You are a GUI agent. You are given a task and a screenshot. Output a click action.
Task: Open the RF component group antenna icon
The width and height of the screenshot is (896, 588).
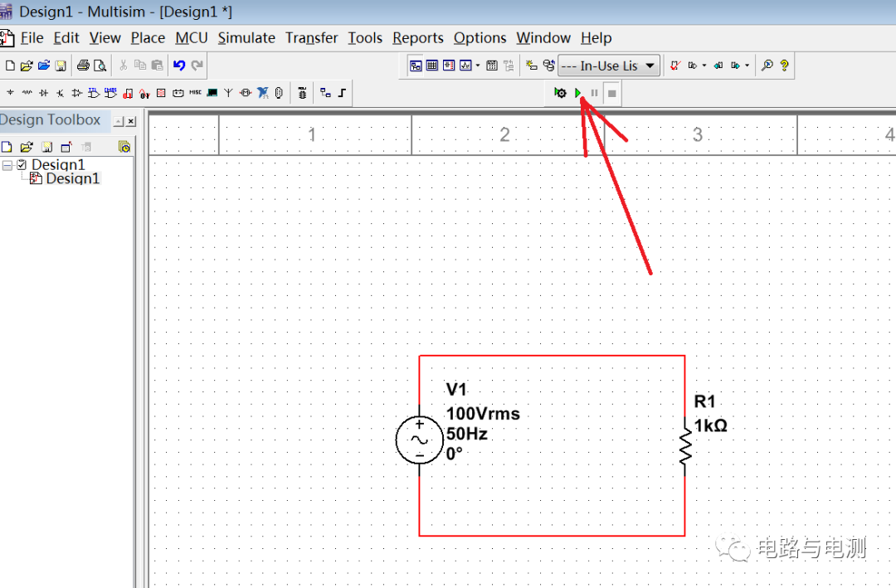click(228, 93)
